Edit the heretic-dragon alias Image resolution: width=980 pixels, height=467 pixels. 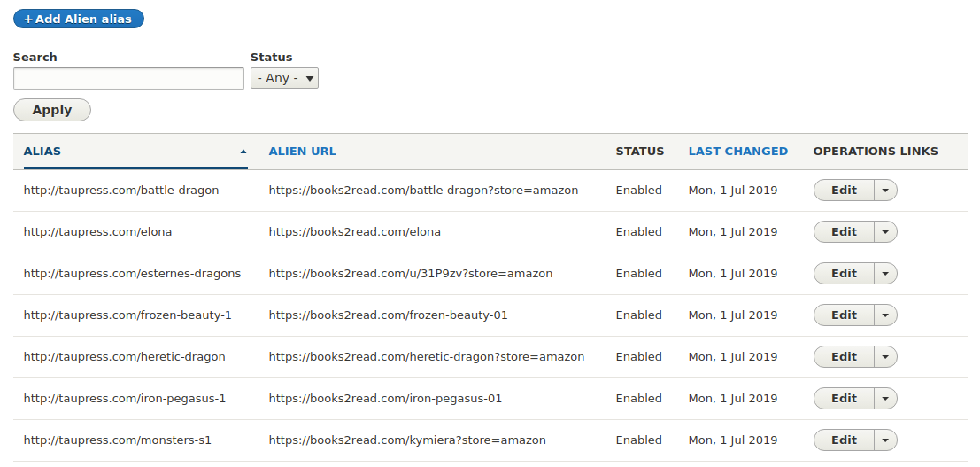pyautogui.click(x=844, y=357)
